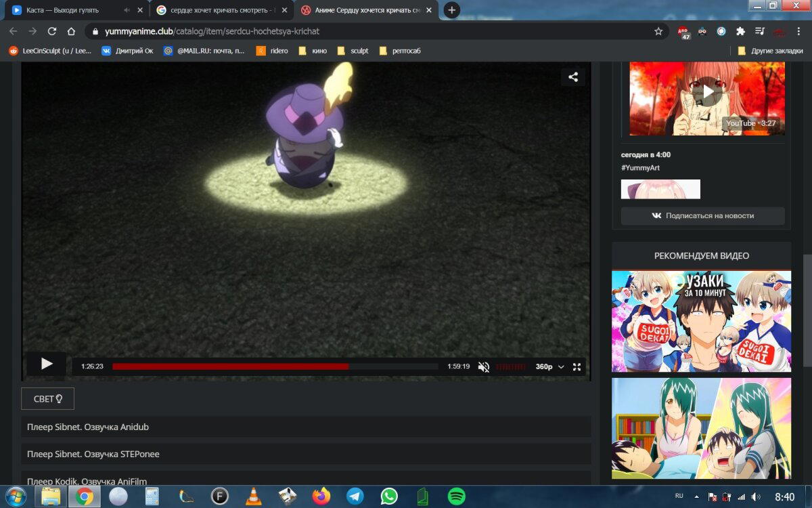
Task: Open File Explorer from the taskbar
Action: click(x=51, y=496)
